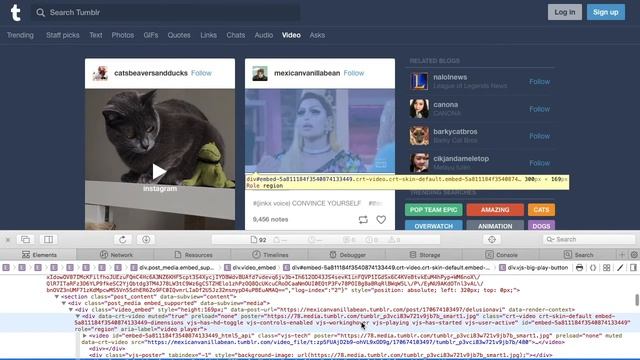
Task: Follow nalolnews in related blogs
Action: 539,82
